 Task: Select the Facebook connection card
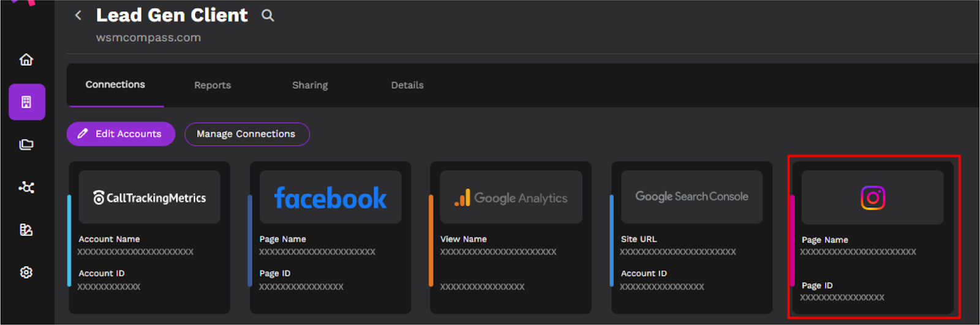330,237
